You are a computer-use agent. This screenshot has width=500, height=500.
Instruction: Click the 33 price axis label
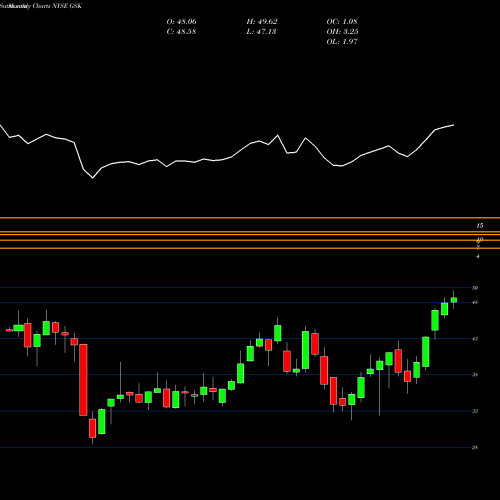coord(475,411)
